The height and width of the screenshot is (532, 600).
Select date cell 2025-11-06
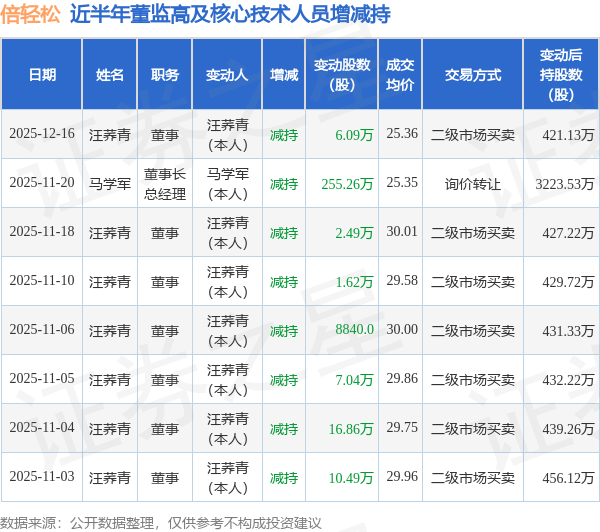(42, 330)
